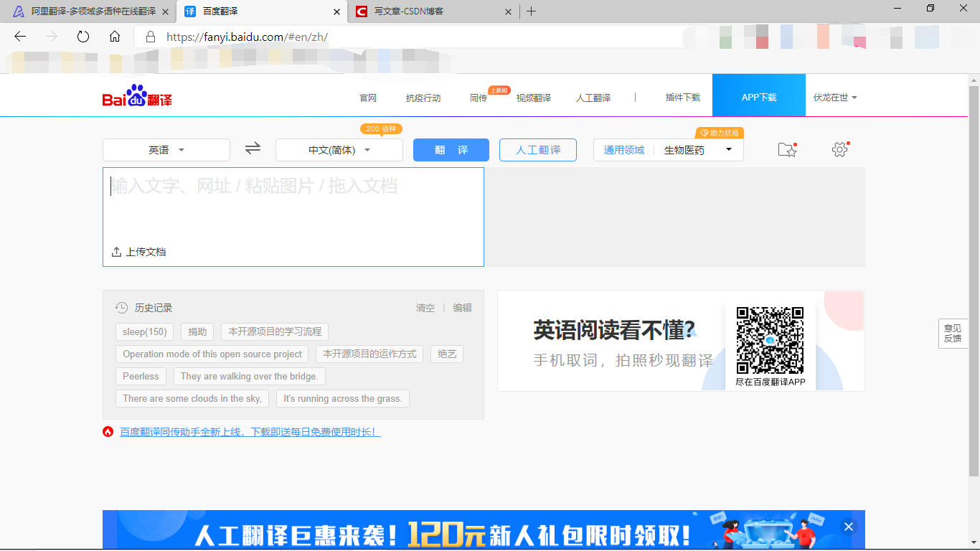Reload the current page
Screen dimensions: 980x551
coord(83,37)
